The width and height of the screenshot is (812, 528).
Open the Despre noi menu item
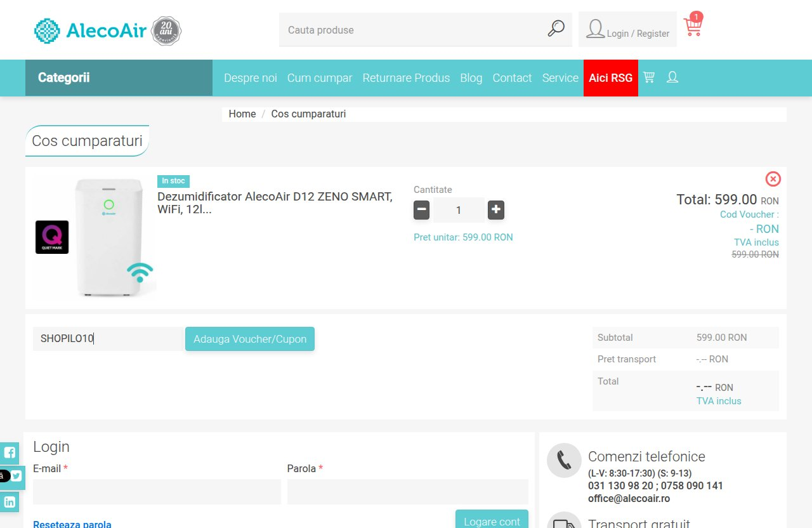(251, 77)
